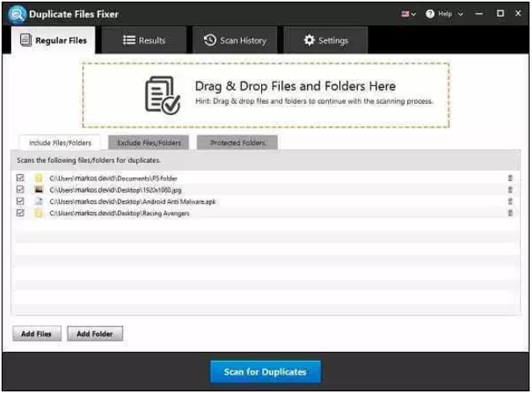This screenshot has width=532, height=393.
Task: Click the PS Folder folder icon
Action: click(39, 178)
